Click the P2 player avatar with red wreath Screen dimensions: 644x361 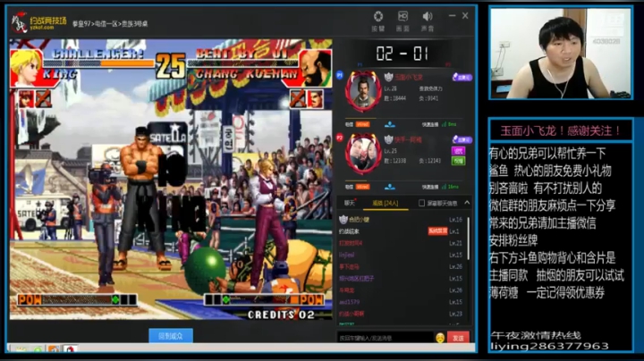pos(363,155)
